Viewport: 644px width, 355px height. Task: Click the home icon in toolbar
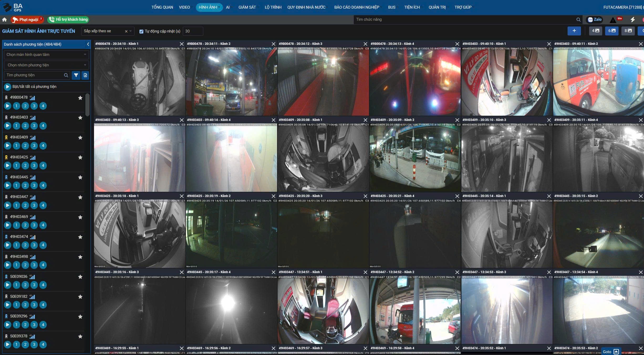coord(4,19)
